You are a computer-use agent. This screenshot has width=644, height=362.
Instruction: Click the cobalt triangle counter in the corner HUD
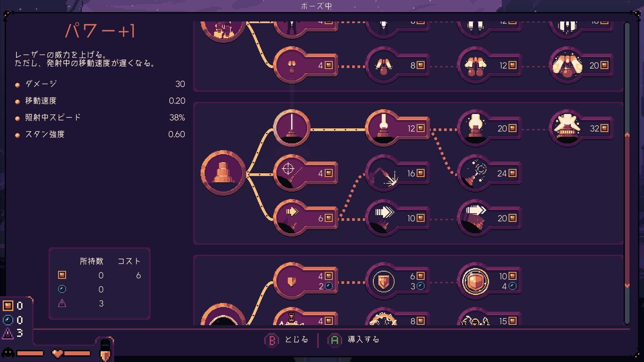(x=8, y=333)
